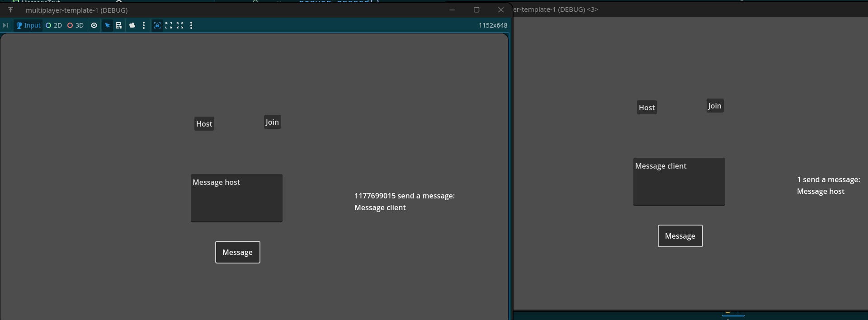Click Message button in left game window
868x320 pixels.
click(238, 252)
